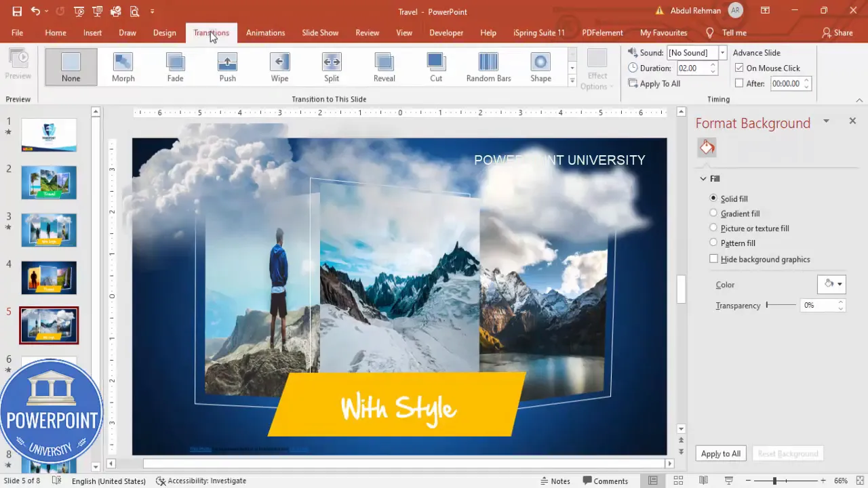Switch to the Home tab
Screen dimensions: 868x488
56,33
